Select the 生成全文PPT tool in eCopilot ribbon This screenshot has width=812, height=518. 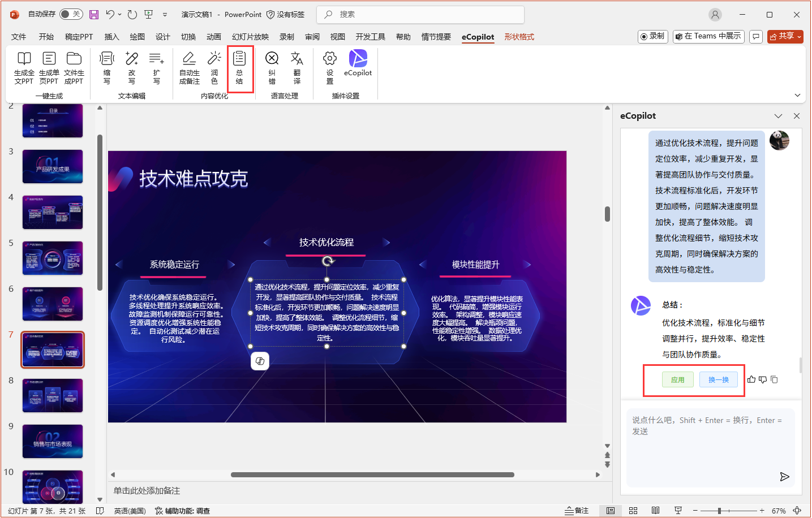pyautogui.click(x=23, y=68)
